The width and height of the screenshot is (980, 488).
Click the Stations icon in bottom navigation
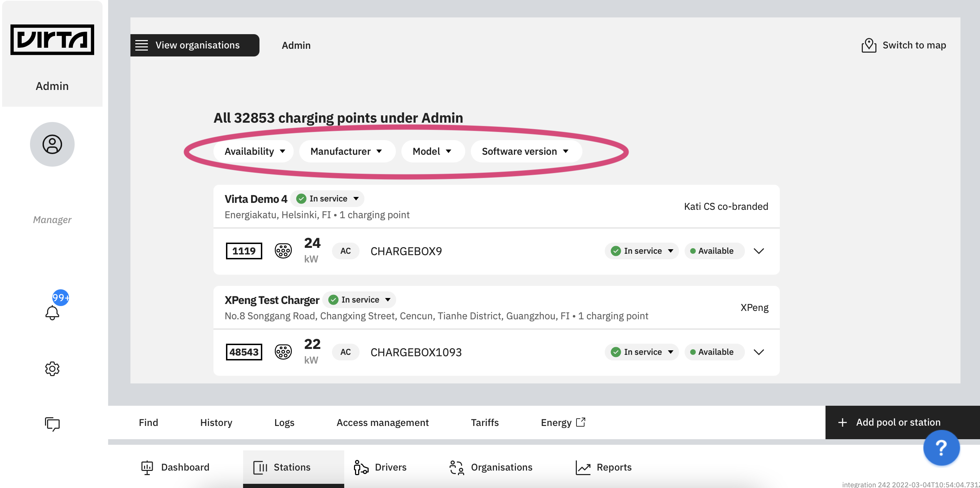tap(260, 467)
